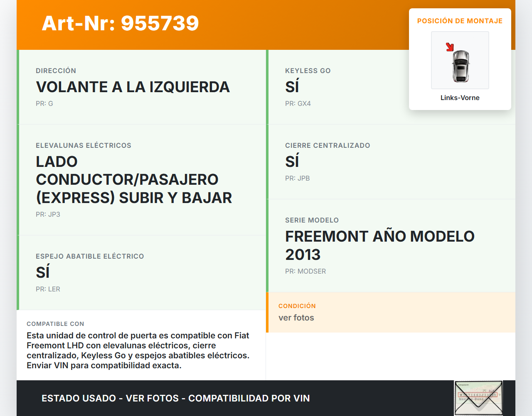This screenshot has height=416, width=532.
Task: Click 'Freemont año modelo 2013' text
Action: pos(379,245)
